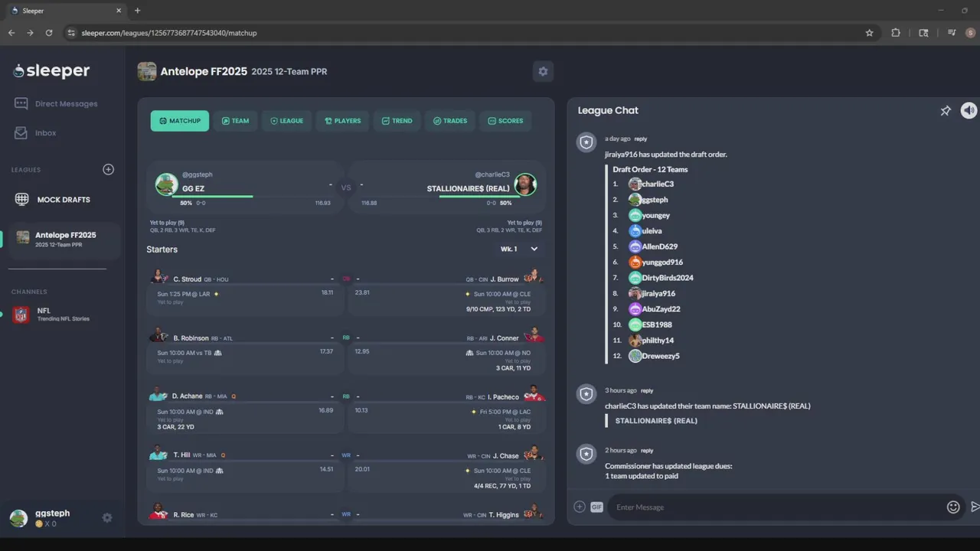Open J. Conner player row
Image resolution: width=980 pixels, height=551 pixels.
point(447,350)
